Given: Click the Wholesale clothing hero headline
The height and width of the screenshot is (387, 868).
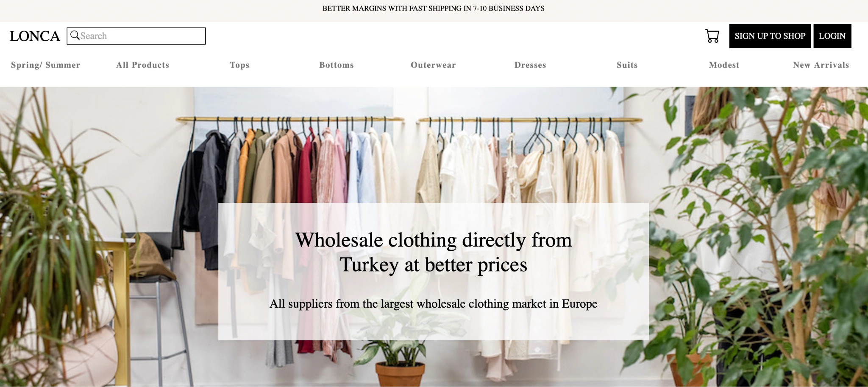Looking at the screenshot, I should coord(434,252).
